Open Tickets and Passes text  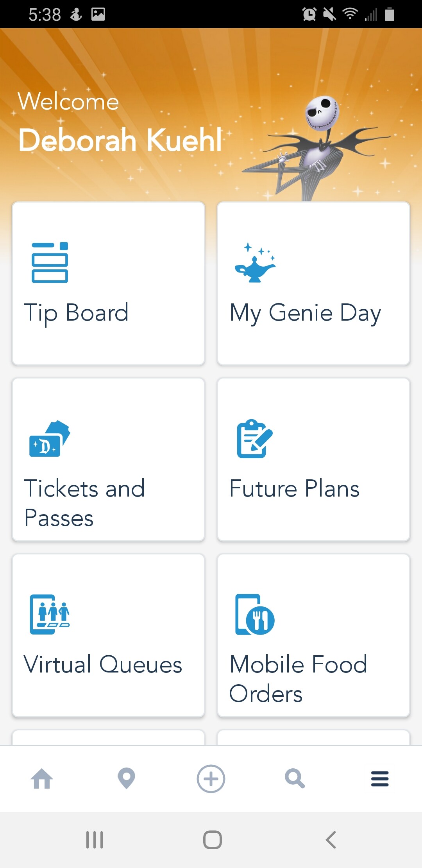click(84, 503)
